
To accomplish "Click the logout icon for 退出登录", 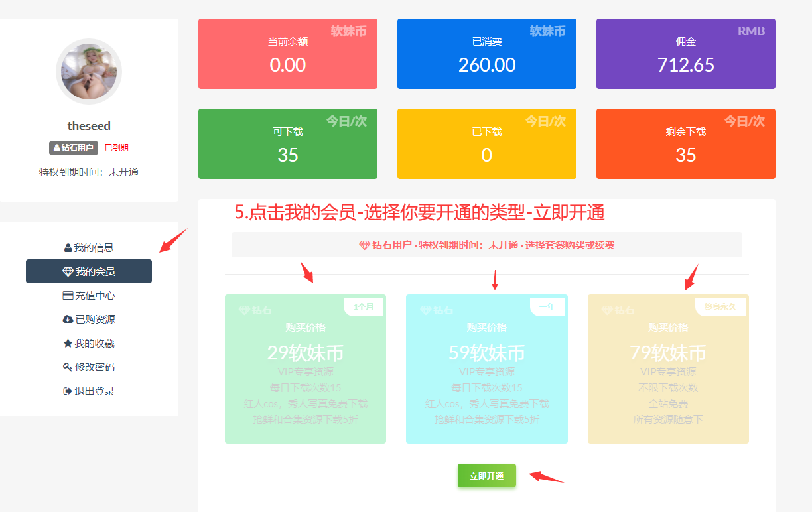I will [67, 391].
